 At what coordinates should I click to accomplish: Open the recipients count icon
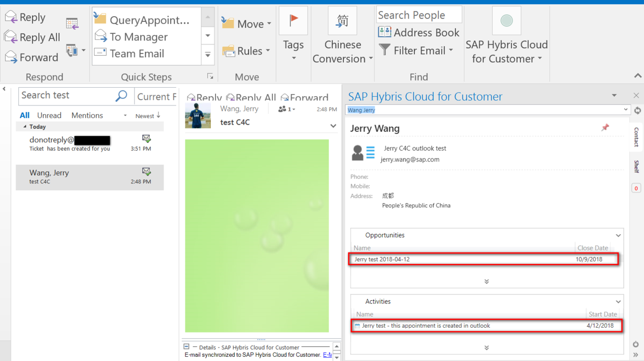coord(286,109)
